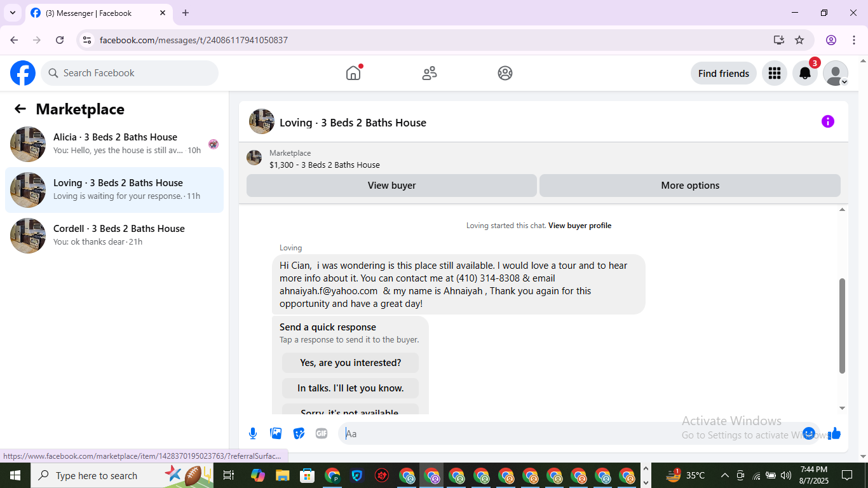Click the Search Facebook field
This screenshot has height=488, width=868.
tap(130, 73)
